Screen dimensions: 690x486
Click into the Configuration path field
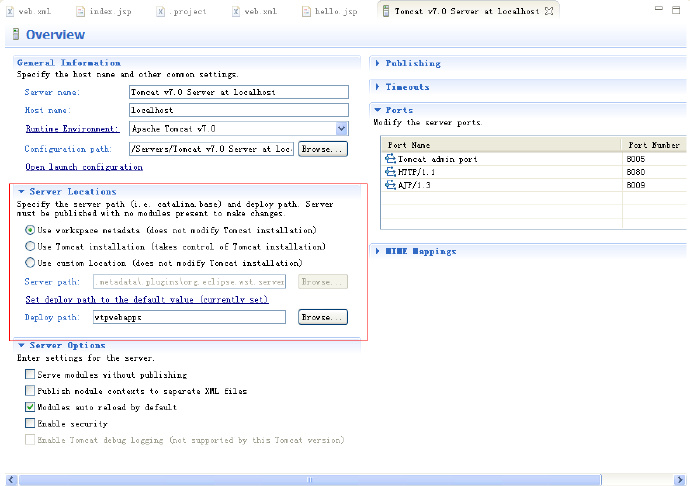click(x=211, y=149)
